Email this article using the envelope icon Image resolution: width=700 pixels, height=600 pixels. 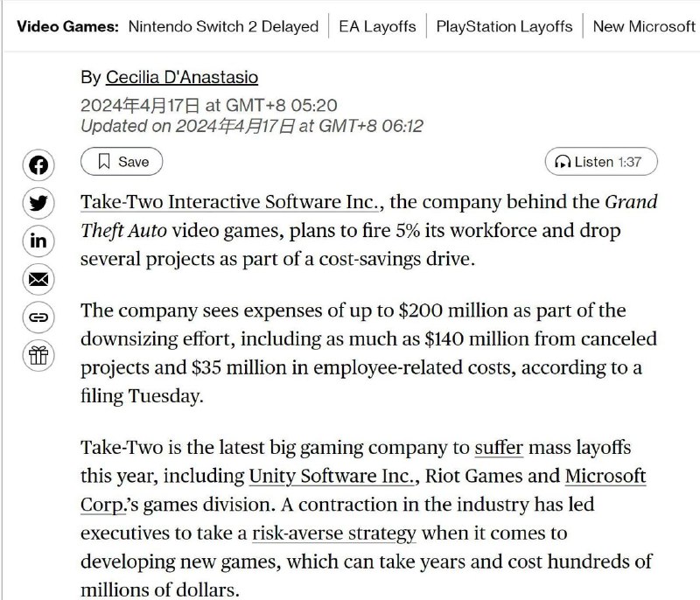38,280
